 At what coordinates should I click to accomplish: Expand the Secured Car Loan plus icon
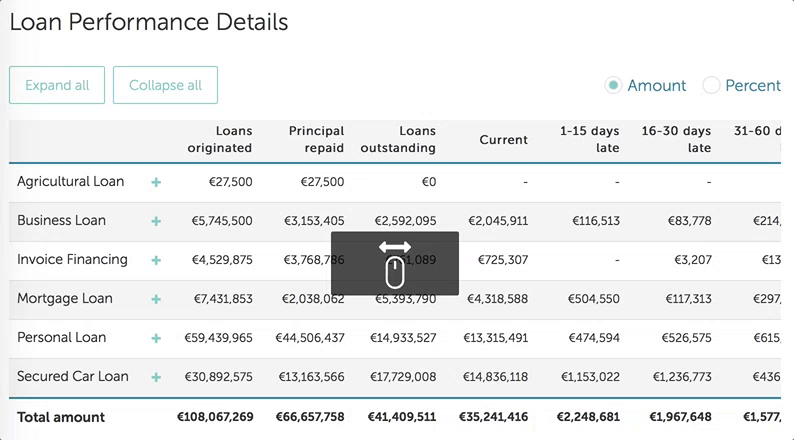(156, 377)
